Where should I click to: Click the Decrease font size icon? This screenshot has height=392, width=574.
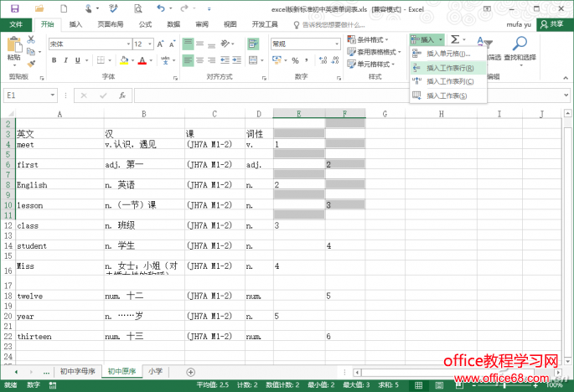point(172,44)
